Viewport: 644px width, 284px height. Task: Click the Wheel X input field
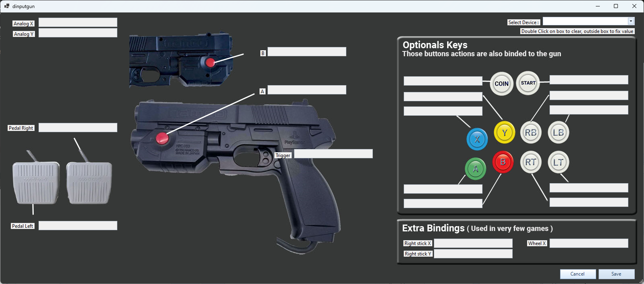point(589,243)
